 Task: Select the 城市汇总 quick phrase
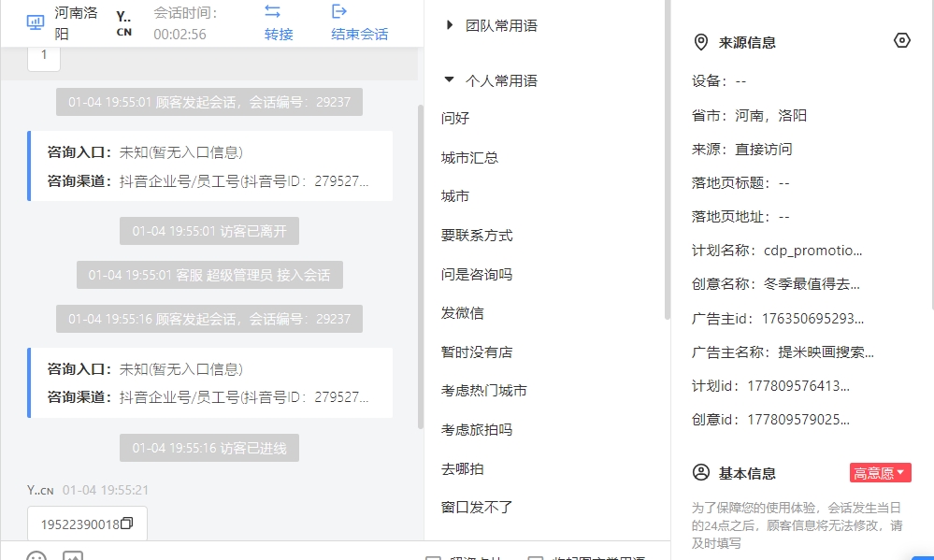[469, 158]
